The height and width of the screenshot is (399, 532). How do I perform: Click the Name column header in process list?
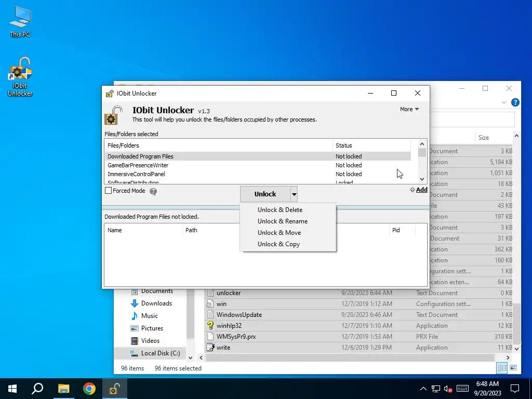pos(143,230)
